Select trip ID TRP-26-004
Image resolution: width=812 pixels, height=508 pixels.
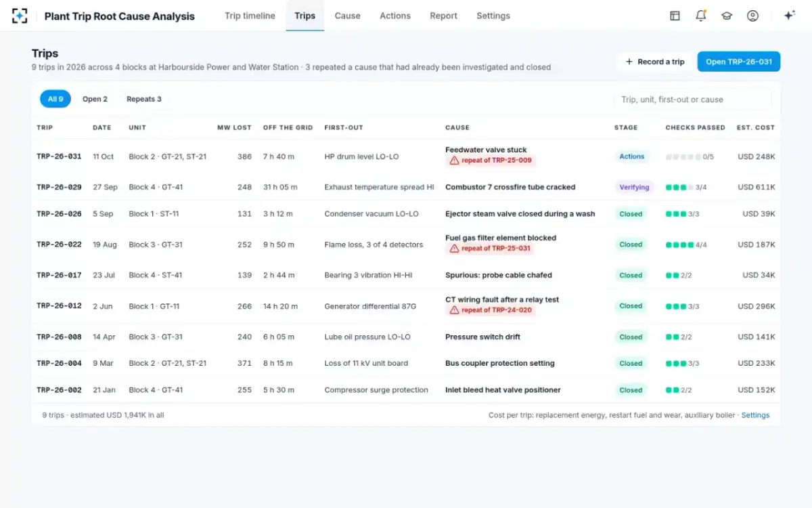(59, 363)
